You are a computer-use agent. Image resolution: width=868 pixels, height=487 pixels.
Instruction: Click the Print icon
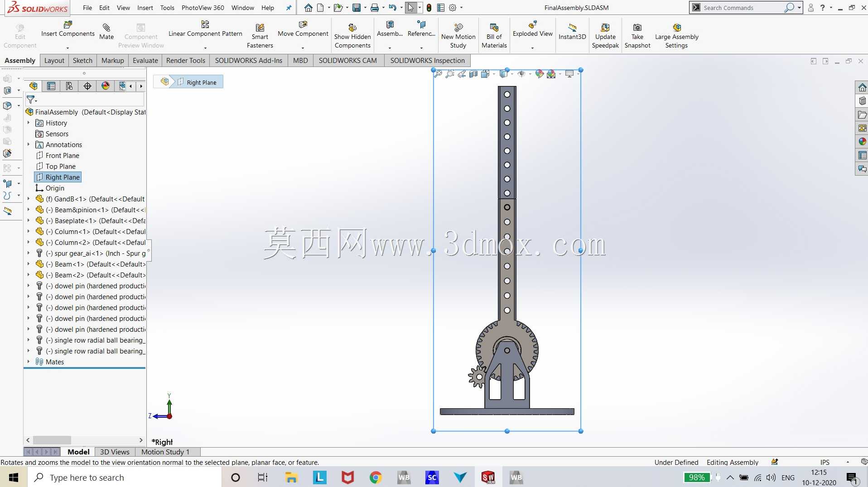[375, 8]
